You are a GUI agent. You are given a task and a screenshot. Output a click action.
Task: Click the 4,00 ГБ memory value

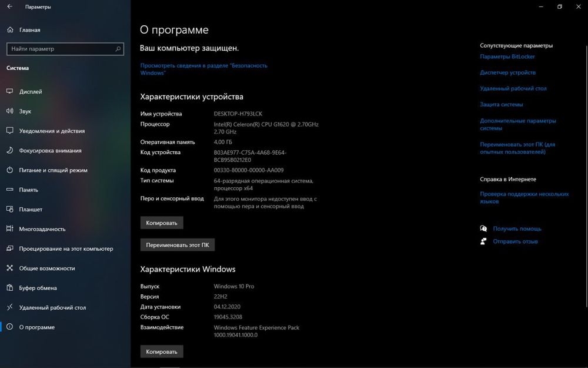pos(223,142)
